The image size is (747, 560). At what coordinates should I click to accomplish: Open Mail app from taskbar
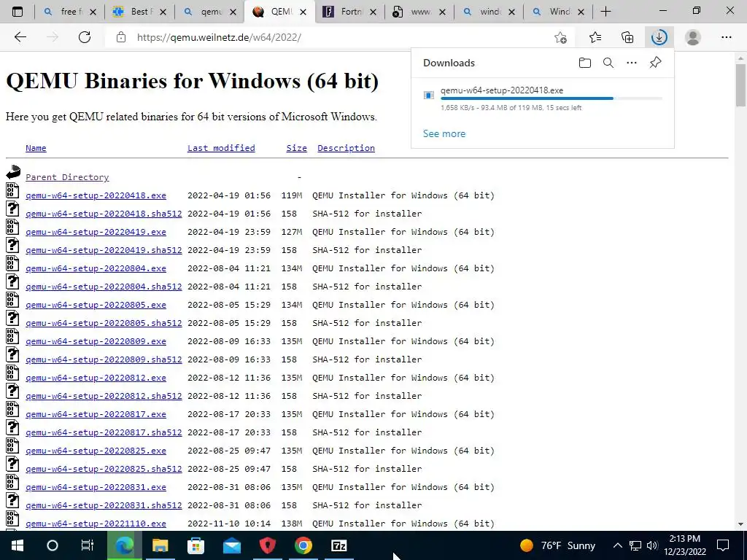click(x=231, y=545)
